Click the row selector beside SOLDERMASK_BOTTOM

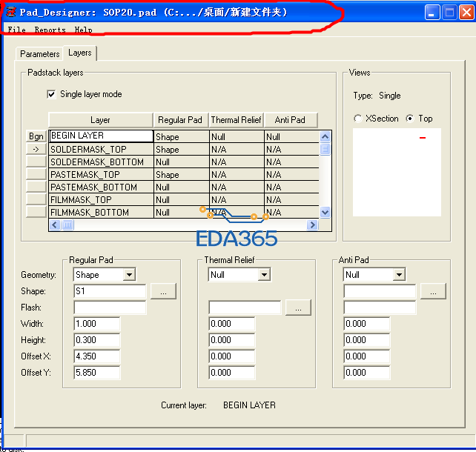pyautogui.click(x=36, y=162)
